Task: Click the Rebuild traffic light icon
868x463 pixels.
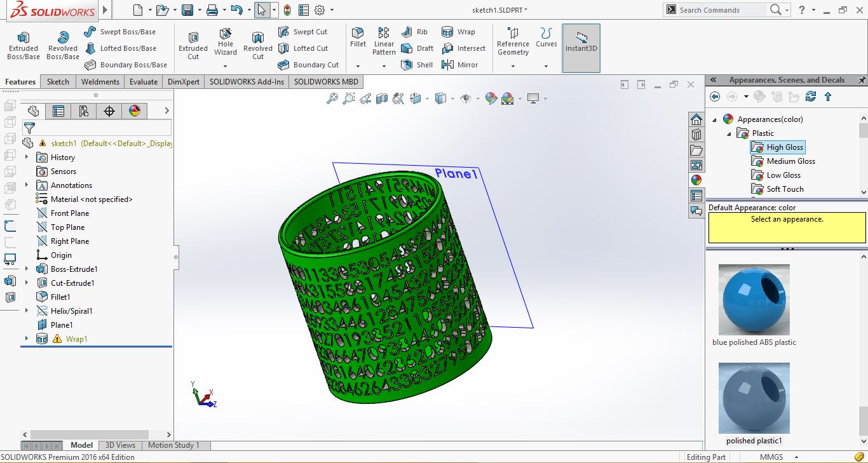Action: click(x=287, y=10)
